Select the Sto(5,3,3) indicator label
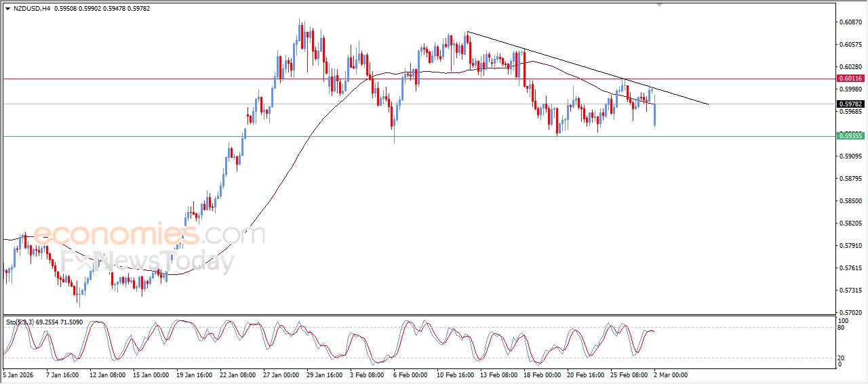Image resolution: width=868 pixels, height=384 pixels. tap(20, 322)
